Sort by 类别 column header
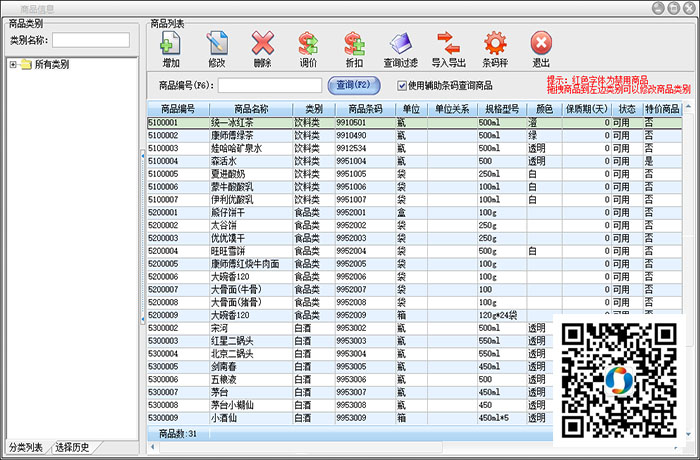This screenshot has width=700, height=460. coord(314,109)
